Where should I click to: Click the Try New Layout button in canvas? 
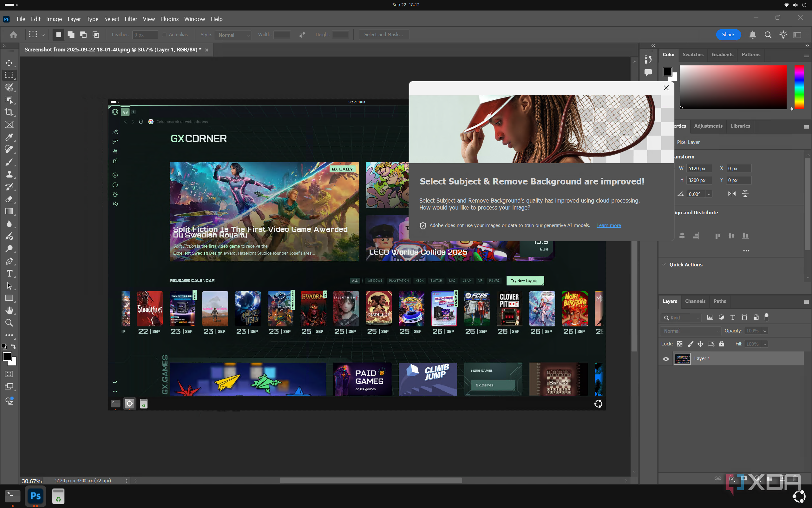pyautogui.click(x=525, y=281)
